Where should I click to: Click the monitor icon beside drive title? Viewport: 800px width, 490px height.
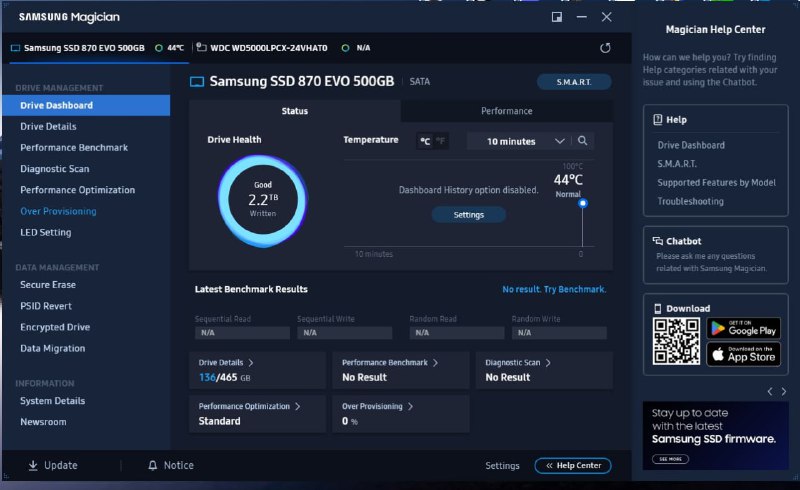coord(197,82)
